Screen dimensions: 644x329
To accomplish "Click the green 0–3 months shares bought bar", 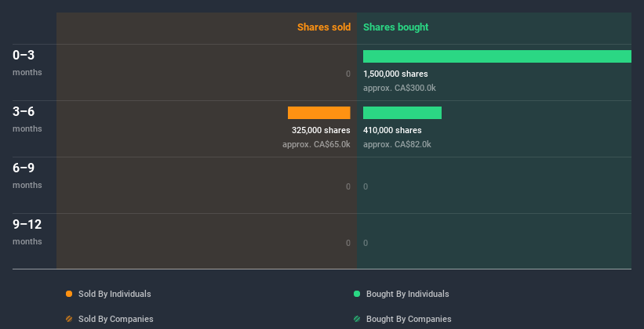I will click(497, 56).
